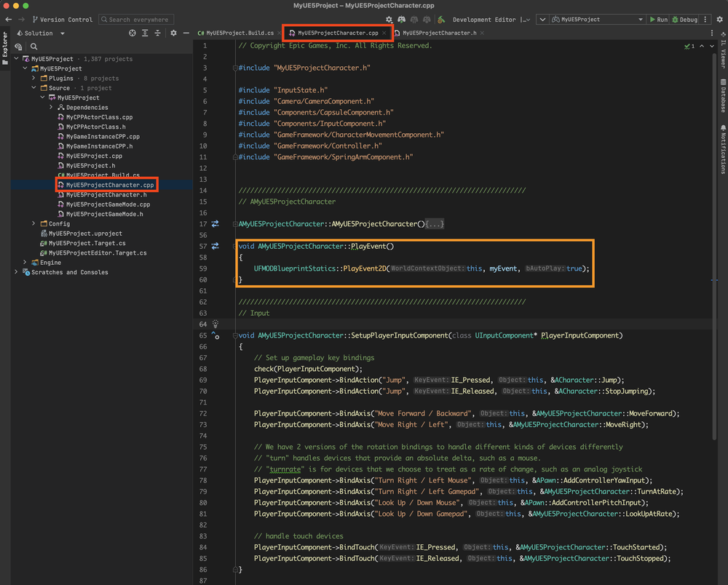This screenshot has height=585, width=728.
Task: Click the build settings gear icon
Action: [389, 20]
